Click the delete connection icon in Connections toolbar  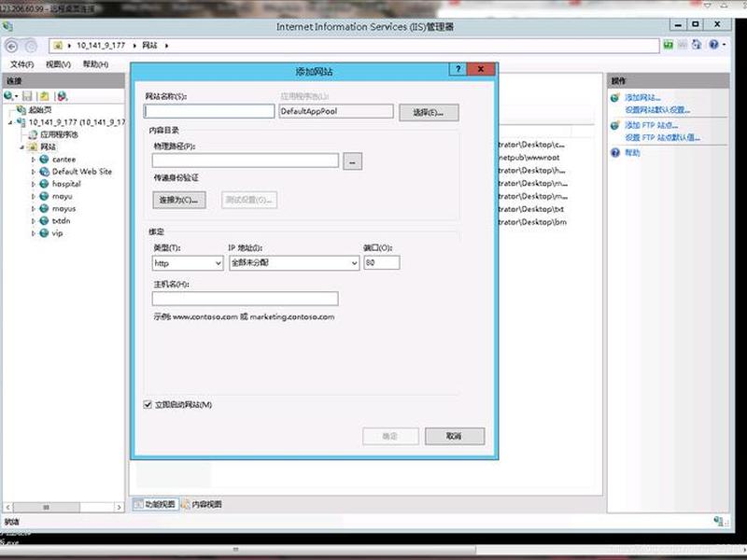point(62,96)
